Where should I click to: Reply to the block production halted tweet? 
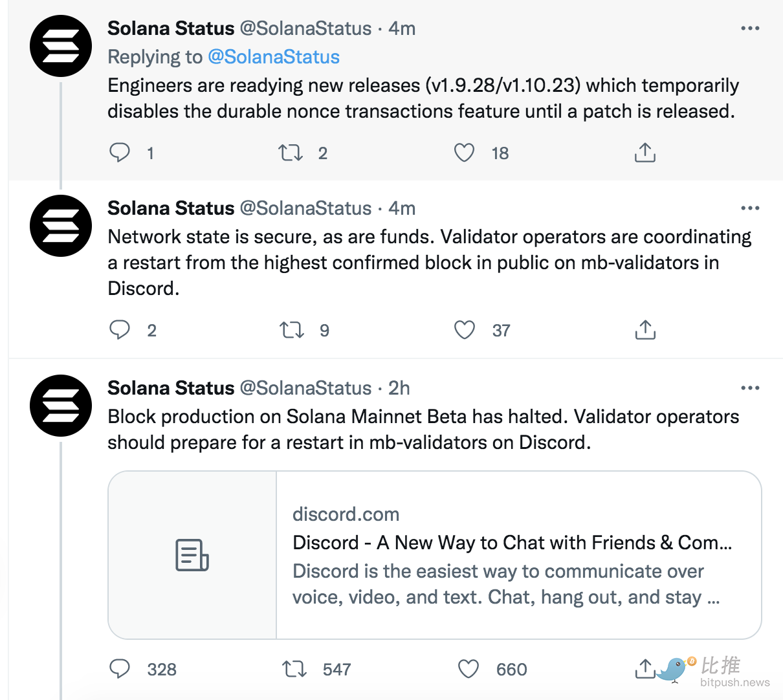120,669
